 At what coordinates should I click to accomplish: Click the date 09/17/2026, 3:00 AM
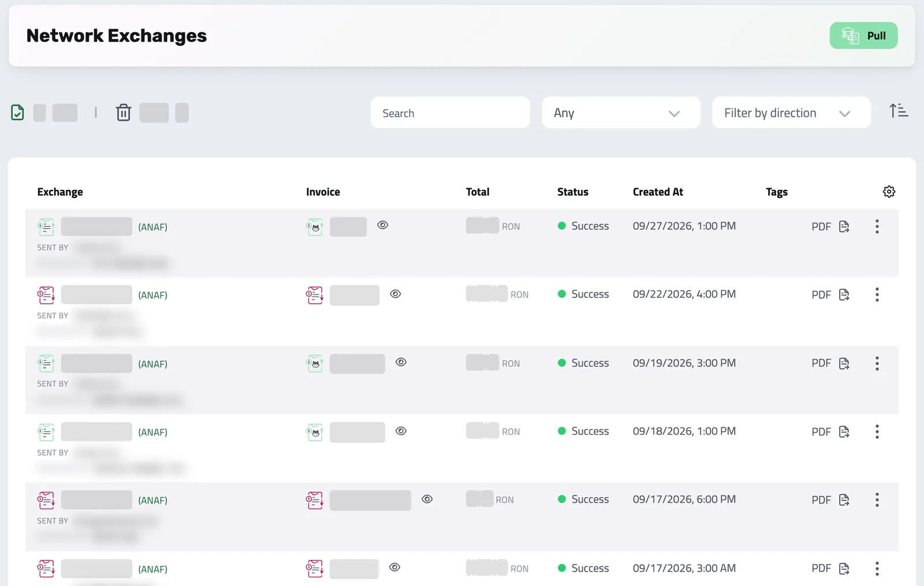pyautogui.click(x=684, y=568)
